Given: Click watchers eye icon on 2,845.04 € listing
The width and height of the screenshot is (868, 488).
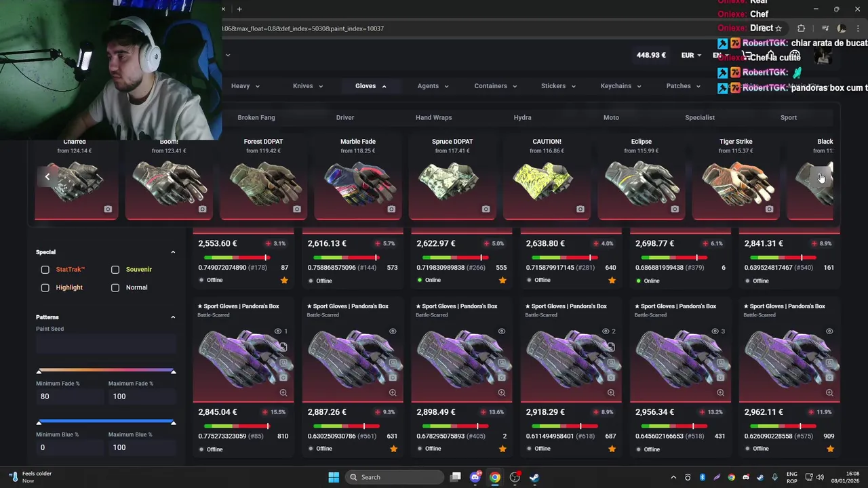Looking at the screenshot, I should pos(278,331).
